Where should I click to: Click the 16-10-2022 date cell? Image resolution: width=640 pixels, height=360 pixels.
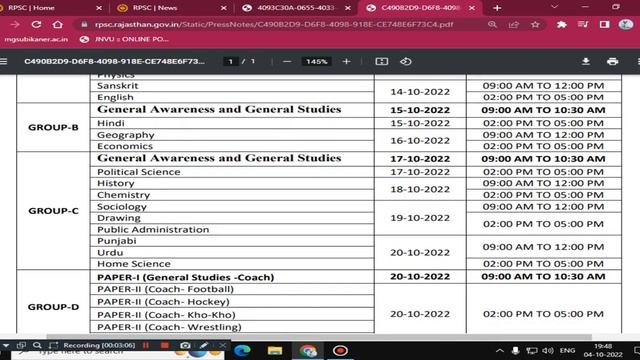click(420, 140)
